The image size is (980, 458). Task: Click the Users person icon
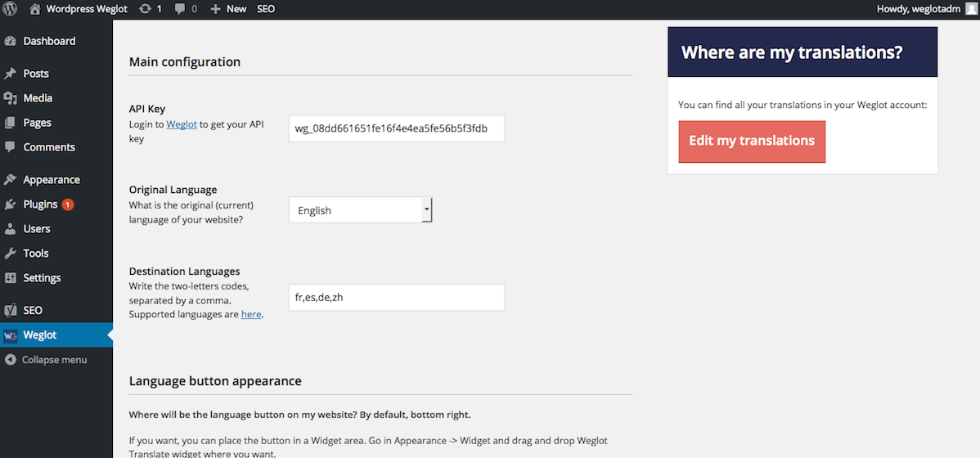[10, 229]
